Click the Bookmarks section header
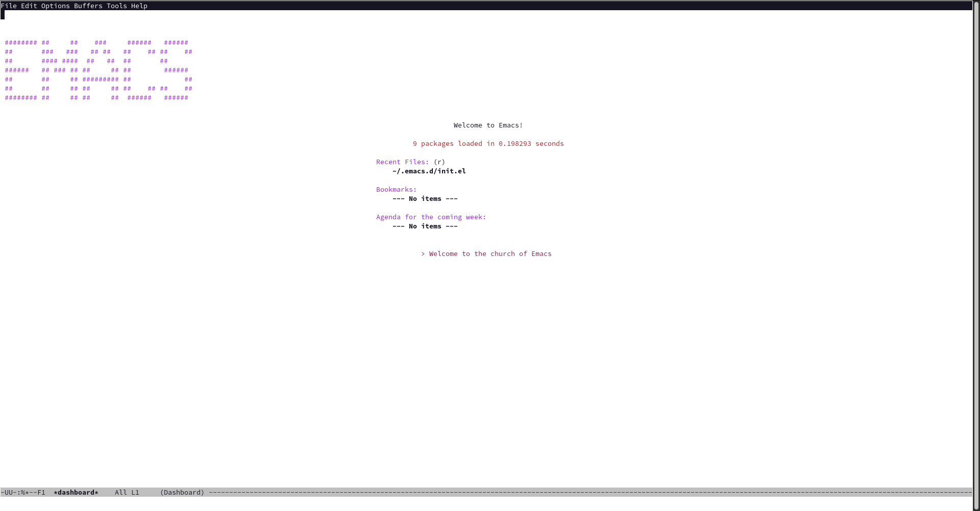The image size is (980, 511). click(x=396, y=189)
